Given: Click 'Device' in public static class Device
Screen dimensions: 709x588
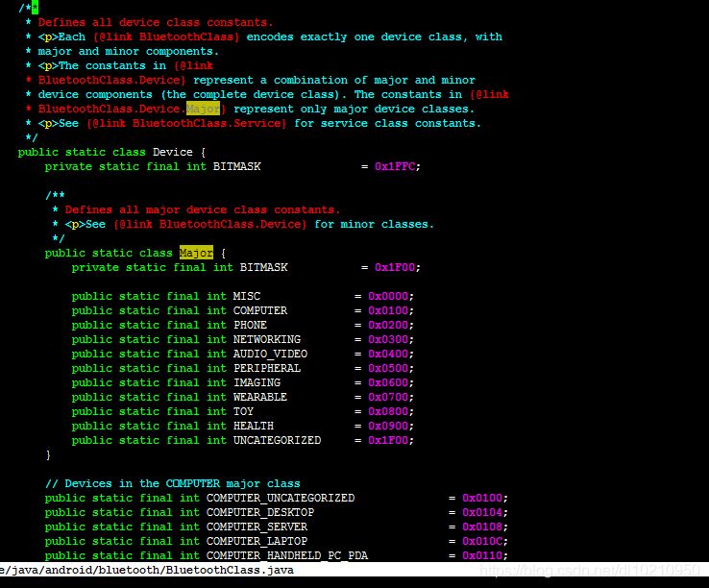Looking at the screenshot, I should (173, 152).
